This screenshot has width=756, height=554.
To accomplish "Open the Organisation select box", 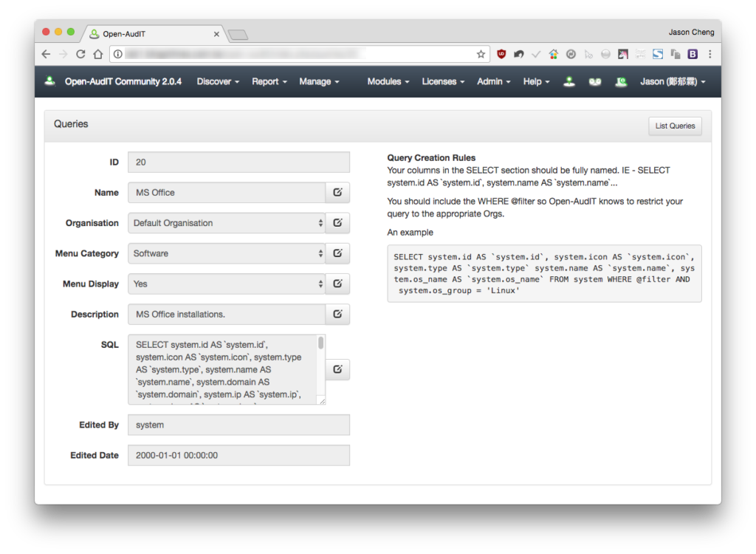I will coord(227,223).
